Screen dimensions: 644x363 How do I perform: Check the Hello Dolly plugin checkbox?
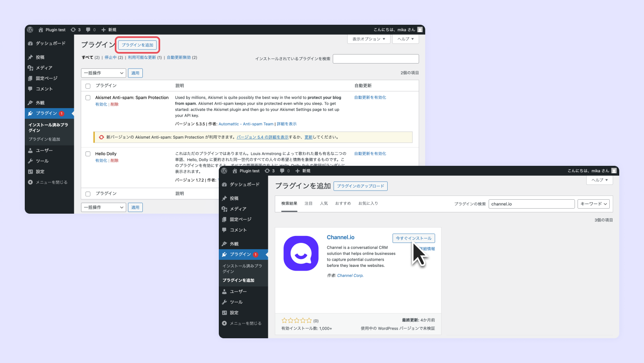click(x=88, y=154)
